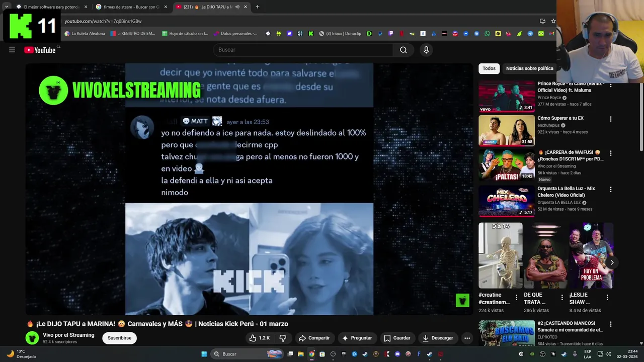Open options for LESLIE SHAW short
The width and height of the screenshot is (644, 362).
tap(607, 298)
